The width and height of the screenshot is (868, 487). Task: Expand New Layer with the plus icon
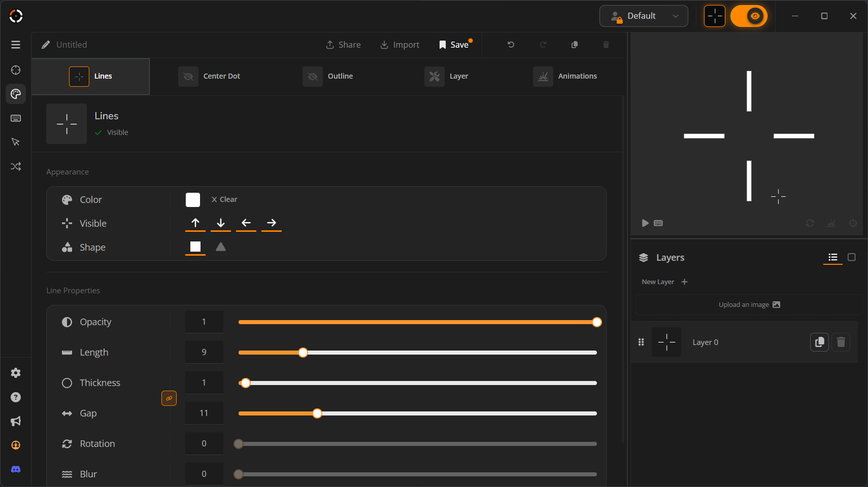684,282
